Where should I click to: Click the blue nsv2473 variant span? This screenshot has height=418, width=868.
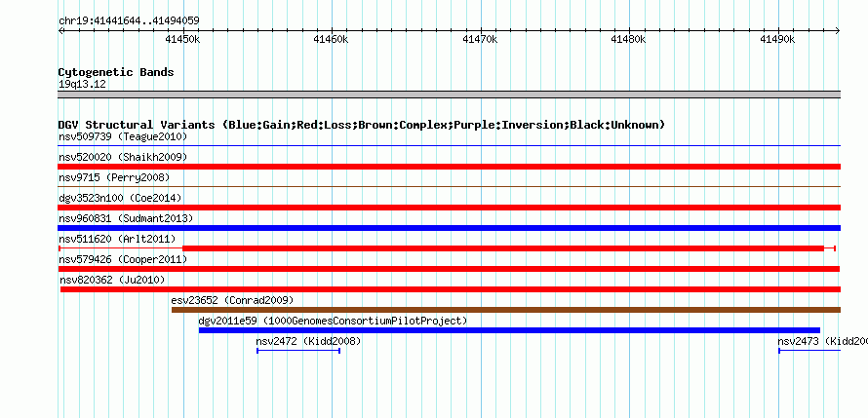pyautogui.click(x=809, y=351)
